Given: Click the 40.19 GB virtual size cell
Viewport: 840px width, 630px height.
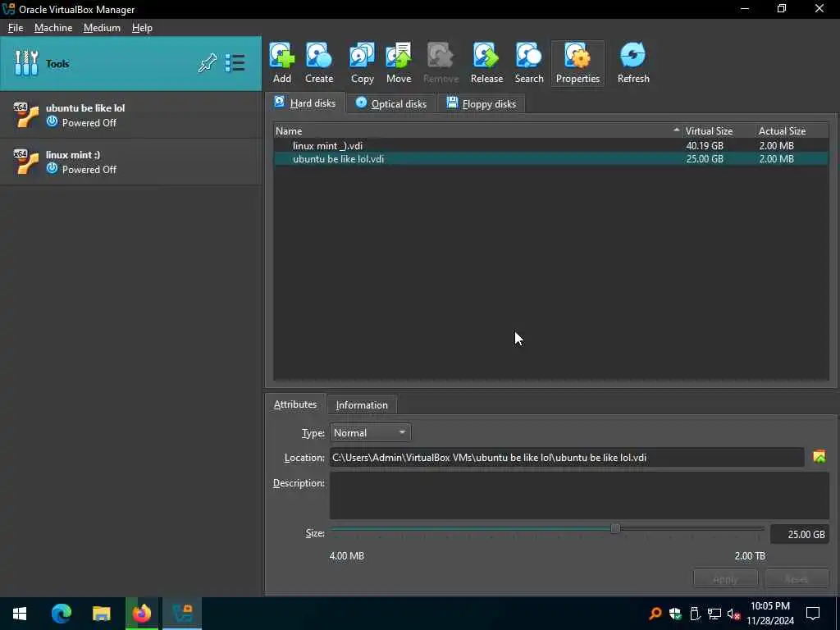Looking at the screenshot, I should tap(705, 146).
